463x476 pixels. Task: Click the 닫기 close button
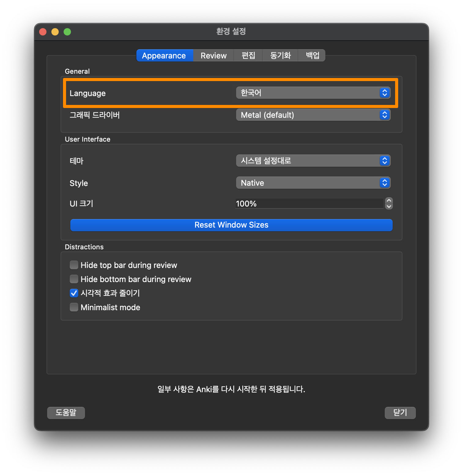pos(400,413)
